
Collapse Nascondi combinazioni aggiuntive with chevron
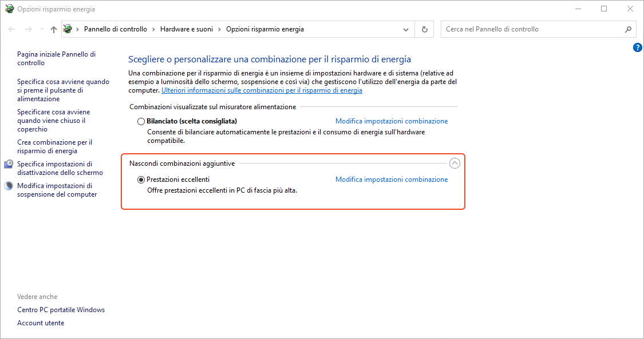coord(455,163)
